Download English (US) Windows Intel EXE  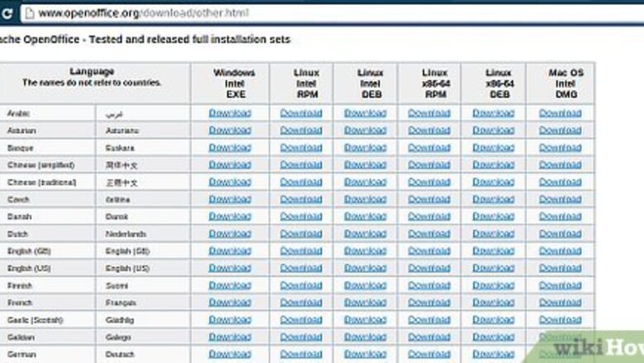click(230, 268)
